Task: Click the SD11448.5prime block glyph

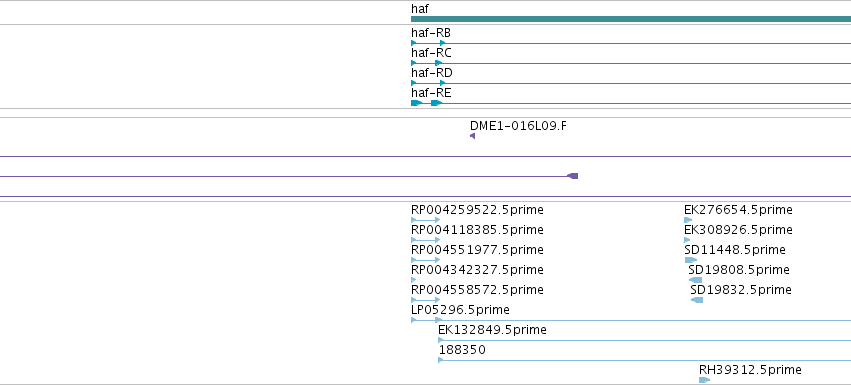Action: pyautogui.click(x=690, y=260)
